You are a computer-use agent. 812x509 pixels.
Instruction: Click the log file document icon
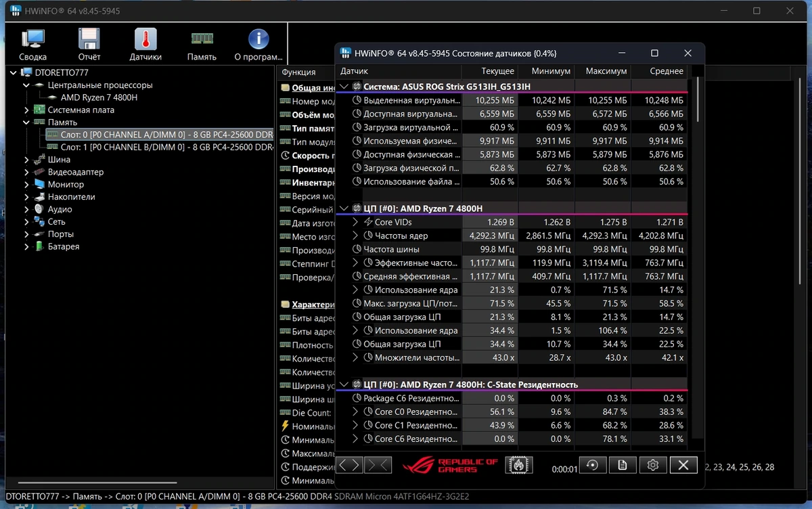[x=623, y=465]
